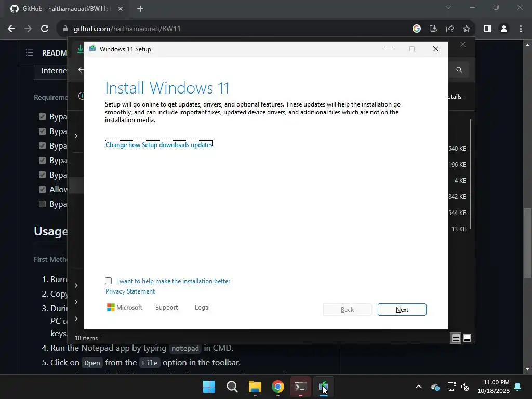Click the File Explorer search icon
Viewport: 532px width, 399px height.
459,70
